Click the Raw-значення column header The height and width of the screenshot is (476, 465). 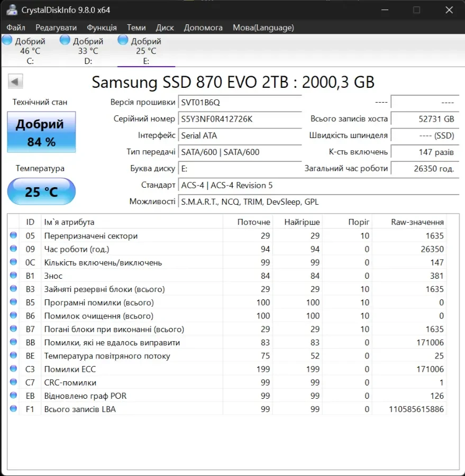[409, 222]
